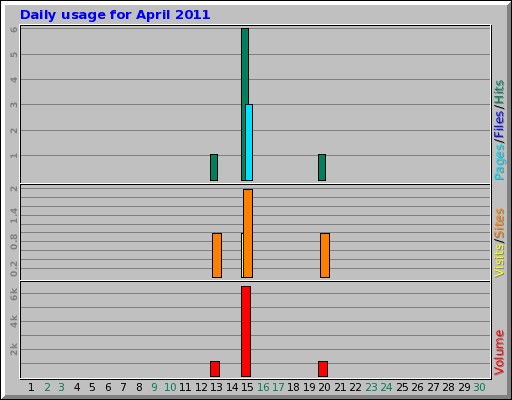512x400 pixels.
Task: Click the "6k" volume axis label
Action: (x=14, y=294)
